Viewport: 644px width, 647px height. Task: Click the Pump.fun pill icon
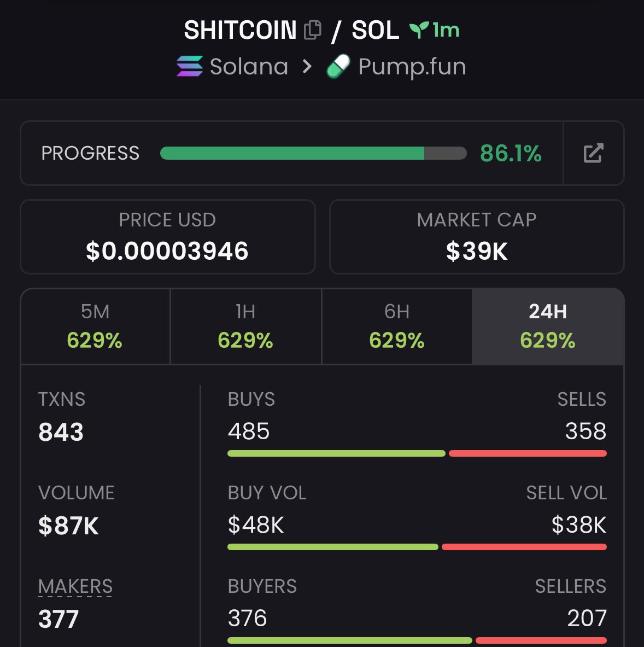[338, 67]
